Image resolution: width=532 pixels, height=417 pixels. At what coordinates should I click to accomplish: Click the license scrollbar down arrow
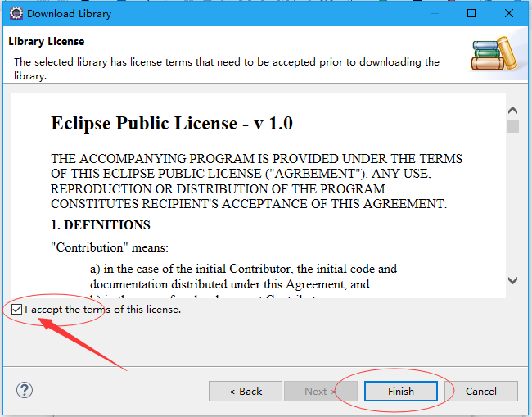pyautogui.click(x=512, y=280)
